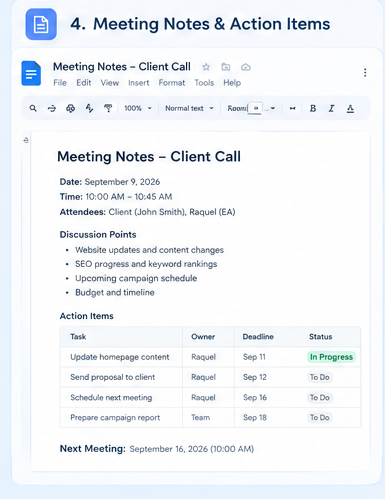
Task: Toggle italic formatting
Action: click(331, 108)
